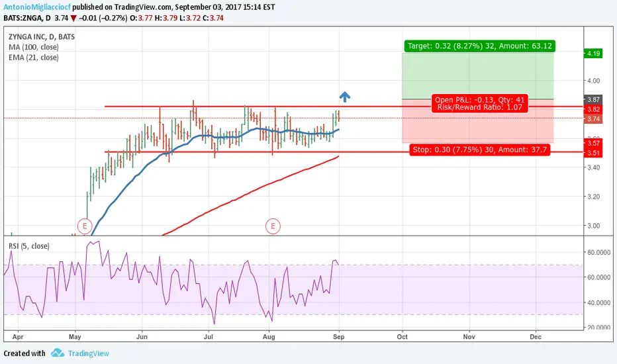Screen dimensions: 617x364
Task: Click the Dec date axis label
Action: [536, 337]
